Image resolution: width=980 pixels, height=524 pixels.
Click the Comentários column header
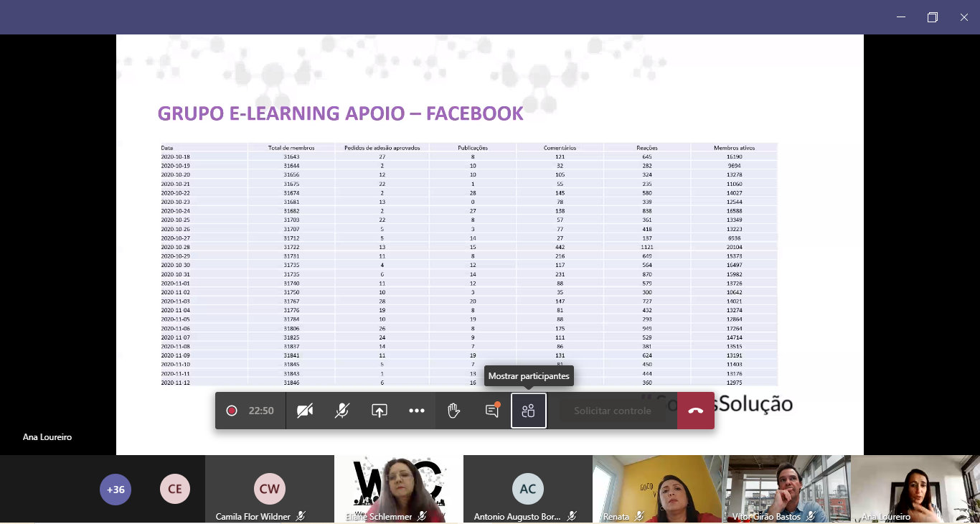560,148
